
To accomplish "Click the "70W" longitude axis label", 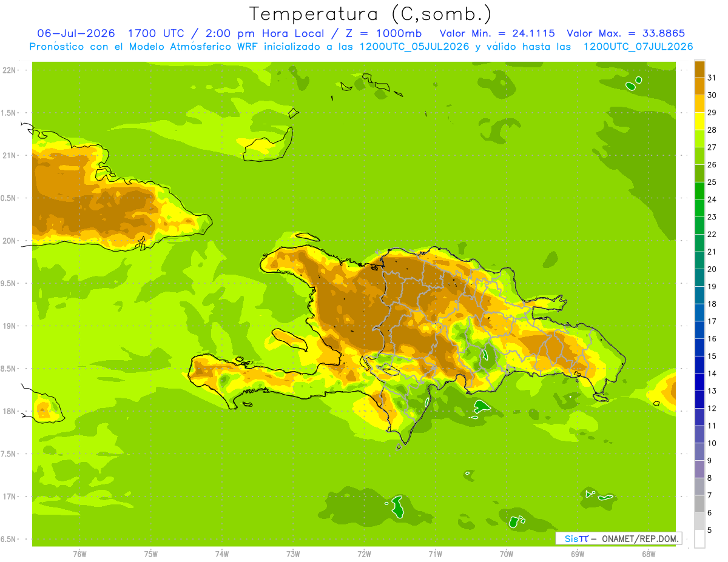I will 507,554.
